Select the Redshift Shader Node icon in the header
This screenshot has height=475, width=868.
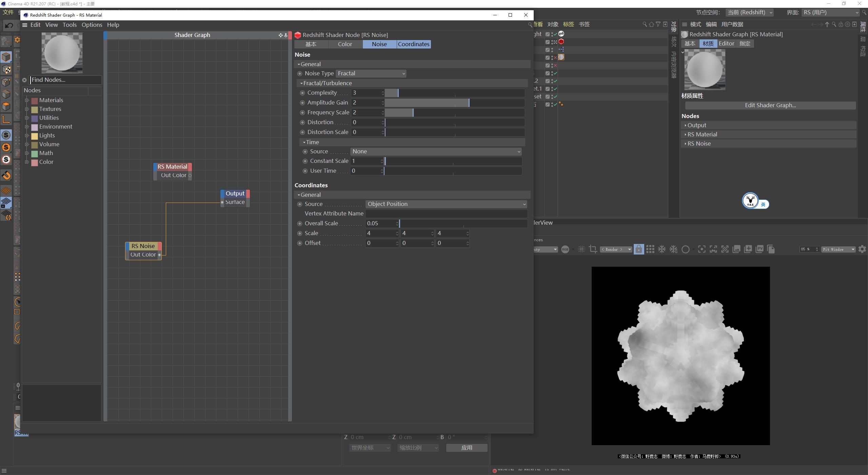(298, 35)
